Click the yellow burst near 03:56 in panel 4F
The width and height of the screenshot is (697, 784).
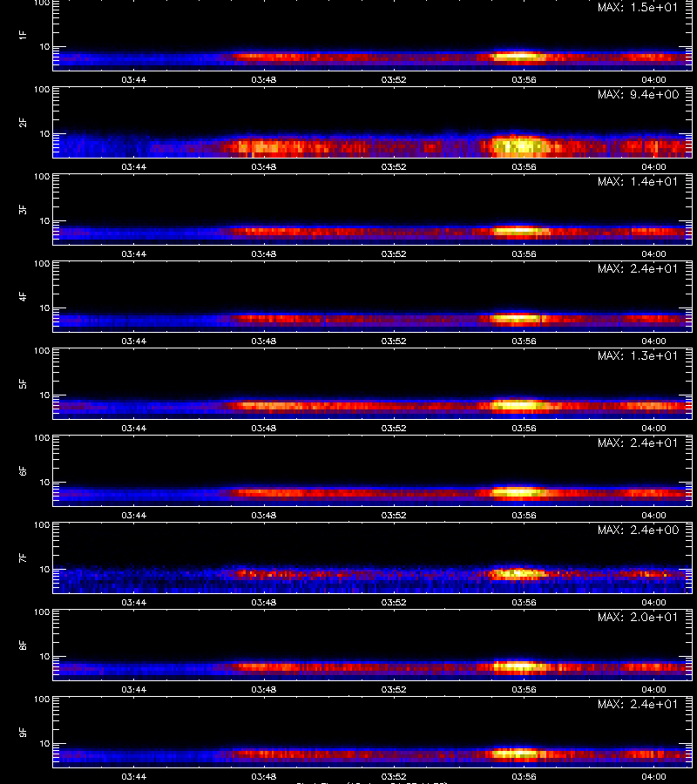[x=517, y=318]
